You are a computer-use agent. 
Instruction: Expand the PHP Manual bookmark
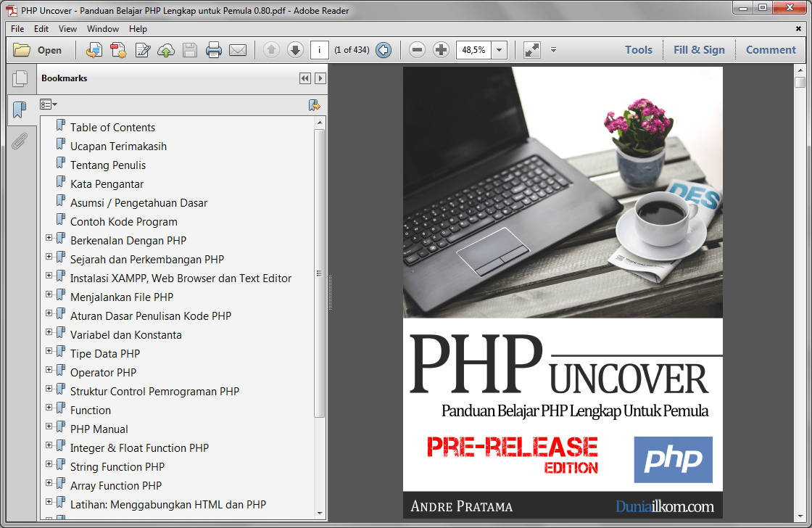pyautogui.click(x=49, y=426)
